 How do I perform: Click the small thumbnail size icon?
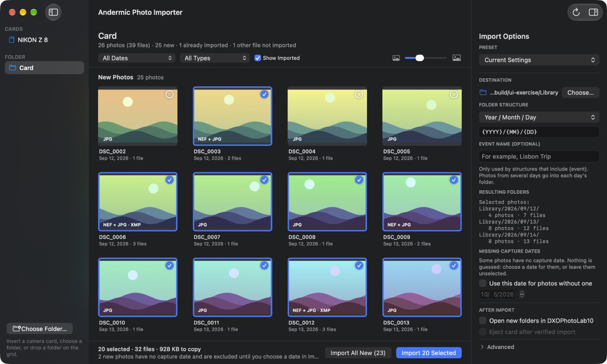pos(396,58)
